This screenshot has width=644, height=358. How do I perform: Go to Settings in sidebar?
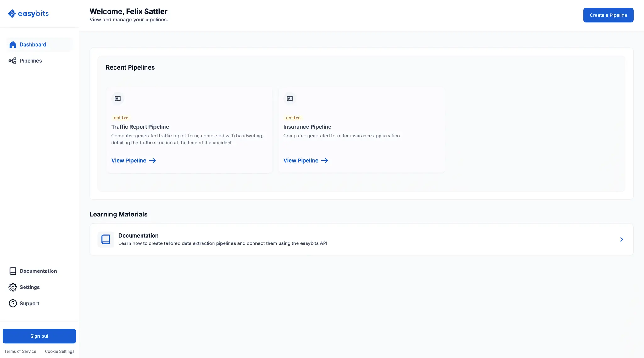click(39, 287)
